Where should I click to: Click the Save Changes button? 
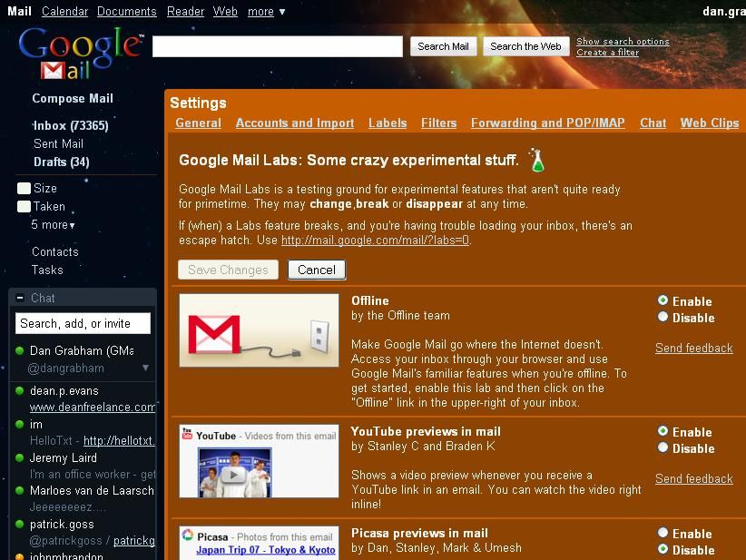pos(228,270)
